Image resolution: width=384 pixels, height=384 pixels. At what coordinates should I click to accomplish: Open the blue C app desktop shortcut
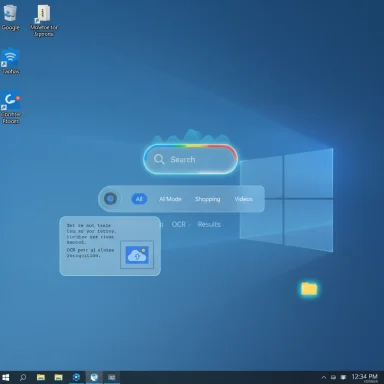(11, 107)
